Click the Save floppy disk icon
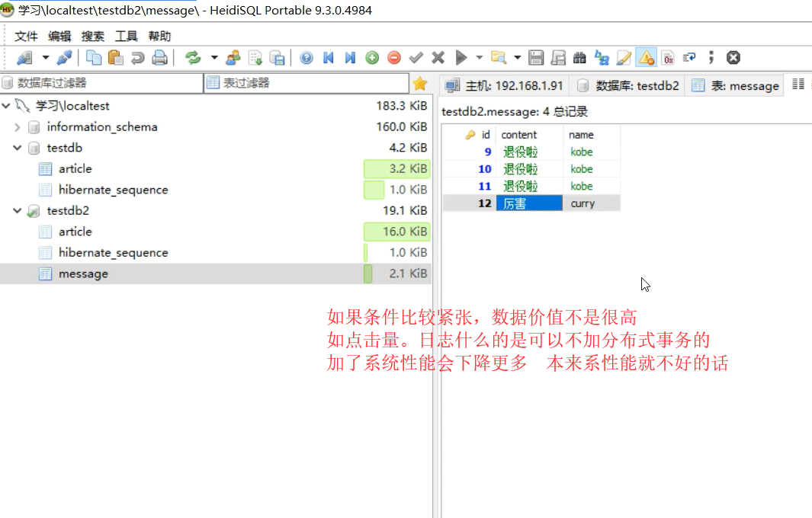Screen dimensions: 812x518 tap(536, 57)
